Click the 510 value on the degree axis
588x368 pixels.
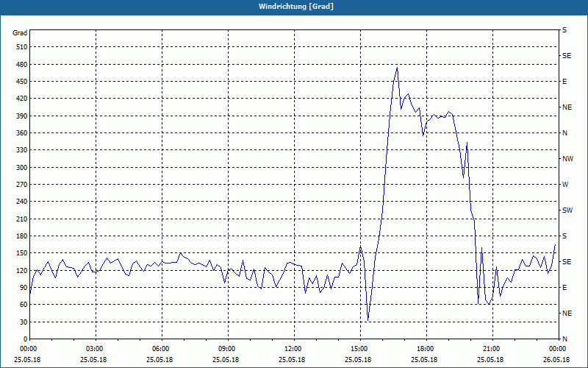[x=22, y=47]
